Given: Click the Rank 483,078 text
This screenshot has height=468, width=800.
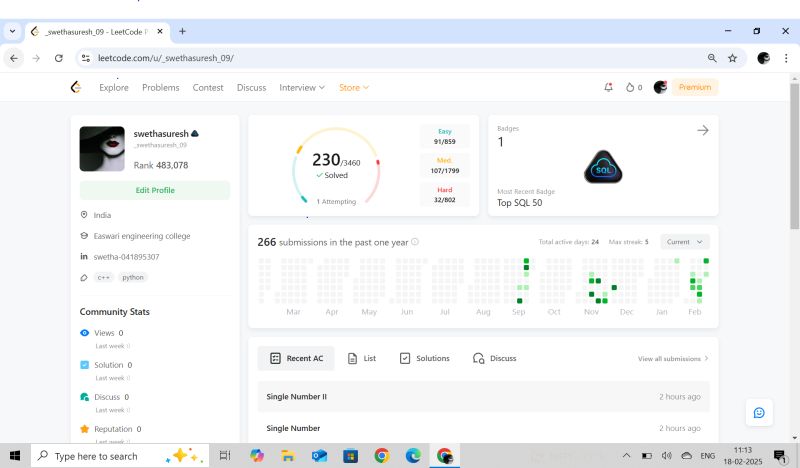Looking at the screenshot, I should [x=161, y=165].
